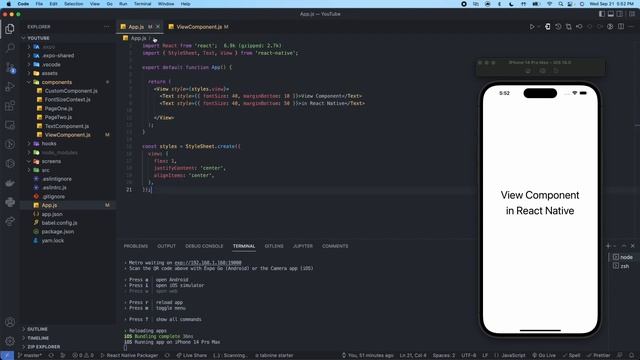Close the terminal panel with the X
Viewport: 640px width, 360px height.
633,246
